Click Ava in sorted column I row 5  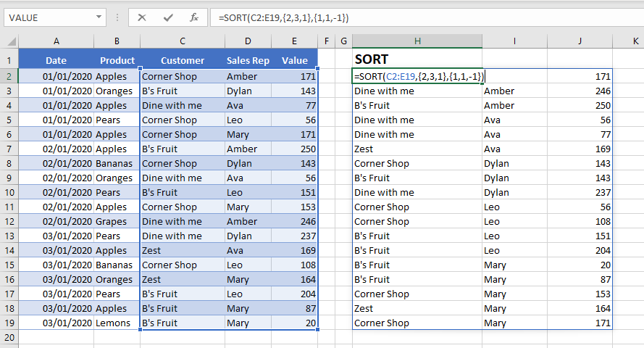[x=514, y=120]
